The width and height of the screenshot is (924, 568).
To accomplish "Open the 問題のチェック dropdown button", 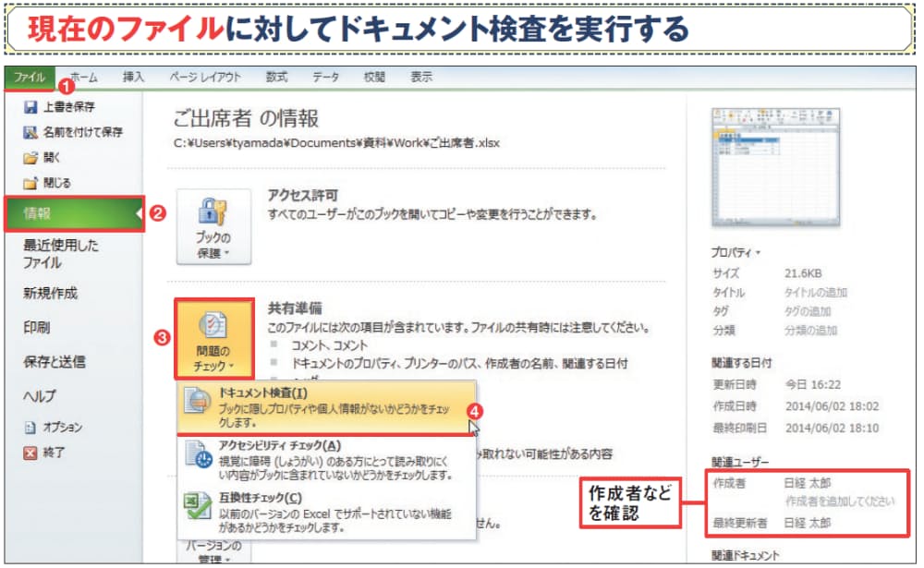I will tap(213, 338).
